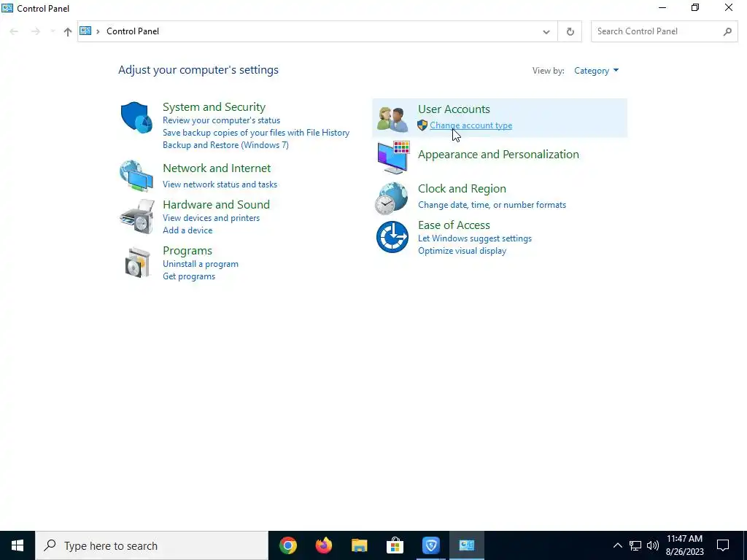Expand the address bar history dropdown

coord(546,31)
